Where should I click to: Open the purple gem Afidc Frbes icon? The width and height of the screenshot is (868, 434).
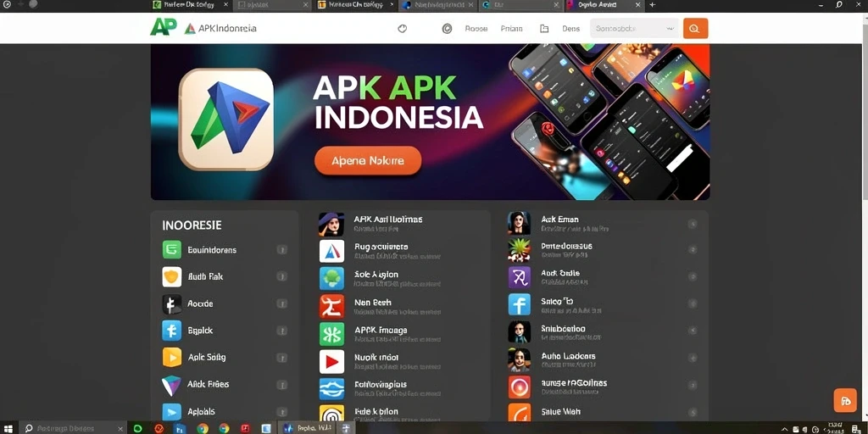(171, 386)
